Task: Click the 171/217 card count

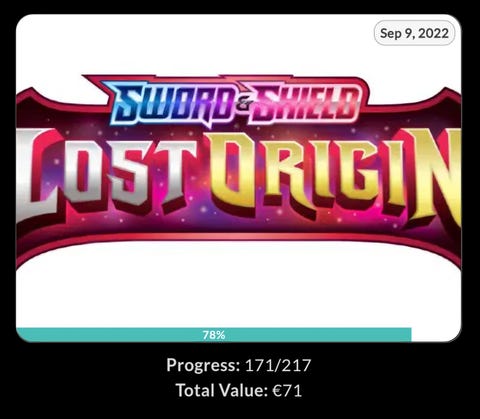Action: coord(278,365)
